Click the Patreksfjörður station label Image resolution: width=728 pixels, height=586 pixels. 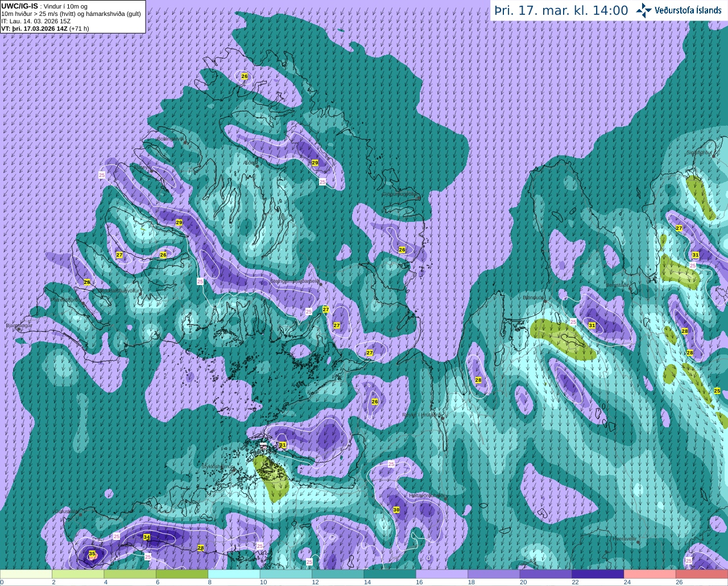tap(65, 299)
